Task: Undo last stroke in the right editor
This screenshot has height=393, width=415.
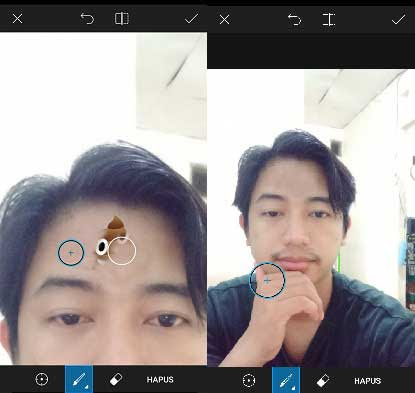Action: [295, 20]
